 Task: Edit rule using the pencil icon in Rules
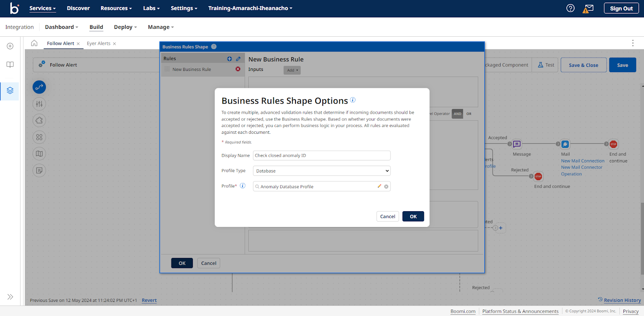pos(238,59)
